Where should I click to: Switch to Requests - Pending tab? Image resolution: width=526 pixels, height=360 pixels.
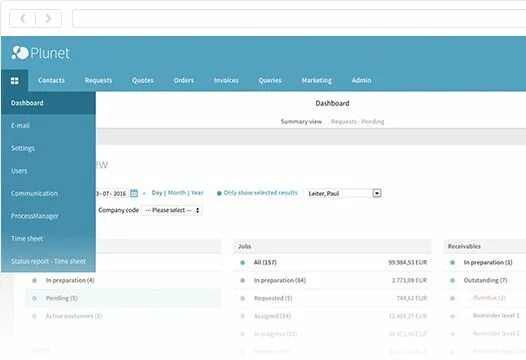click(x=357, y=121)
